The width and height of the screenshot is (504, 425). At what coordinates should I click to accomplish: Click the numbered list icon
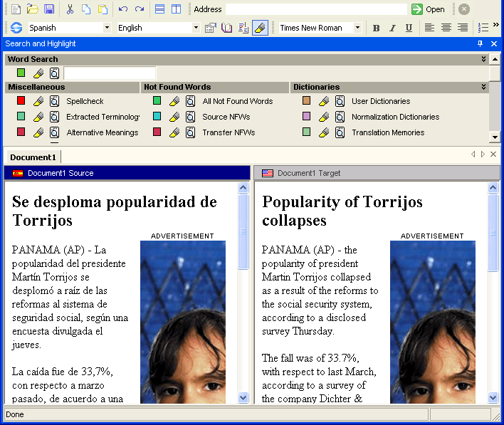tap(483, 28)
